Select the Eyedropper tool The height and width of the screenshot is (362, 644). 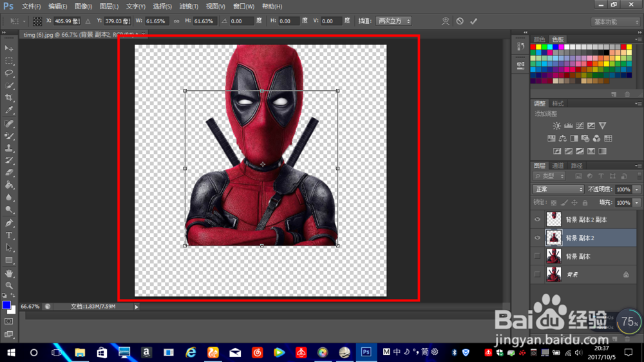pyautogui.click(x=8, y=110)
